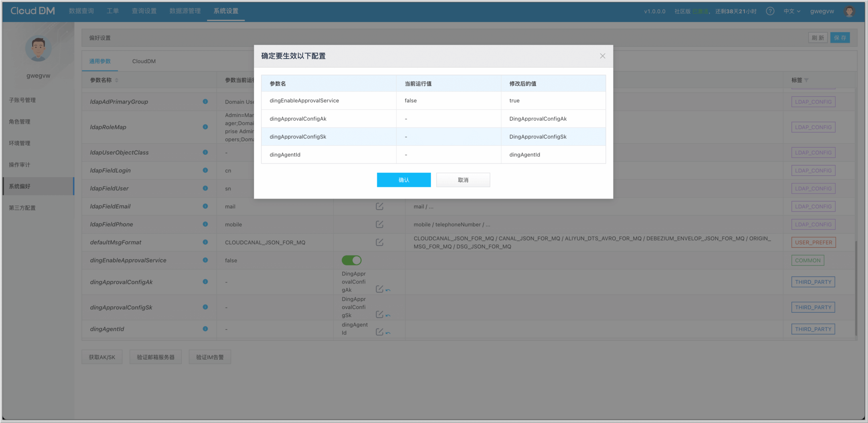This screenshot has width=868, height=423.
Task: Open the 标签 column filter
Action: [806, 80]
